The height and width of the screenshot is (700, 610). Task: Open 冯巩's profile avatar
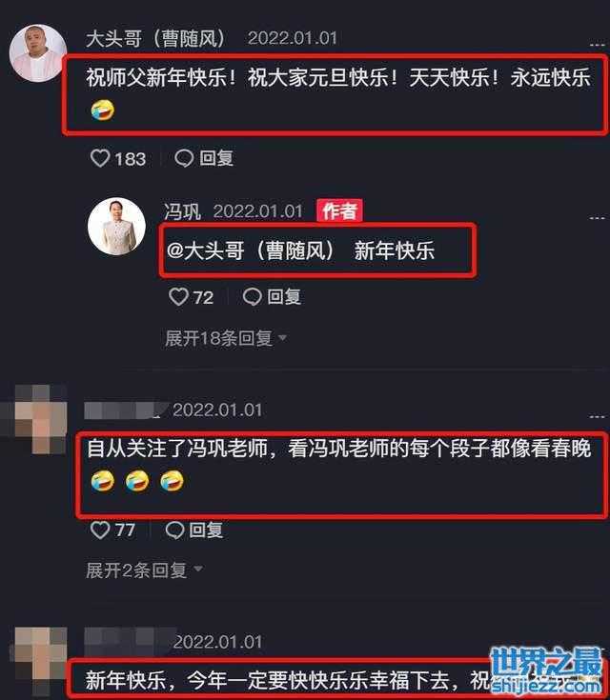click(x=116, y=227)
